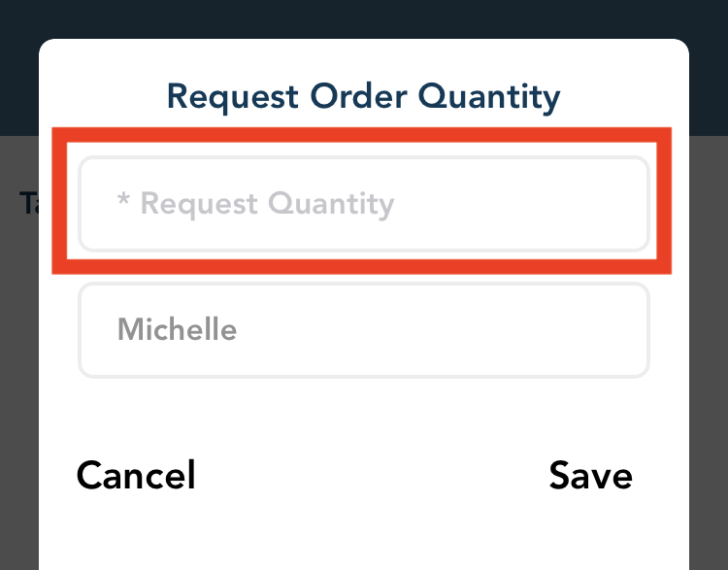
Task: Click the dark header bar above dialog
Action: pyautogui.click(x=363, y=19)
